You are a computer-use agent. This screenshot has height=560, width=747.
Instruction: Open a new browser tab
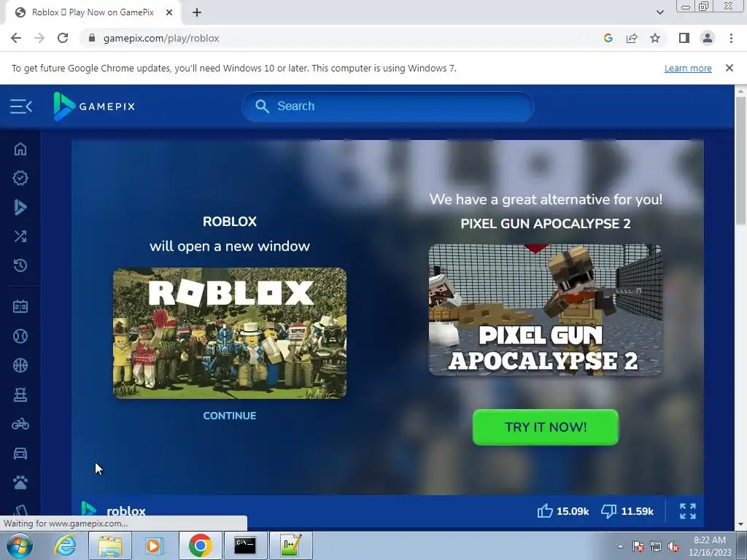tap(197, 12)
